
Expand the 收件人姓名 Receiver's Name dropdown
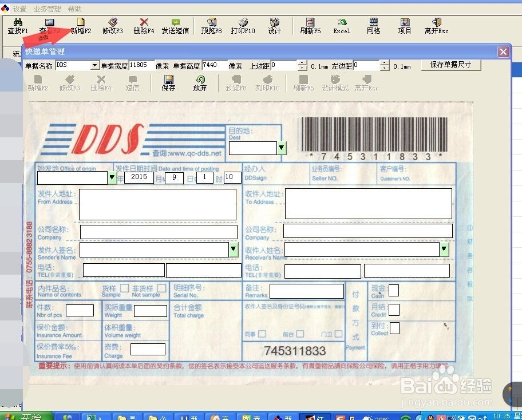tap(444, 249)
